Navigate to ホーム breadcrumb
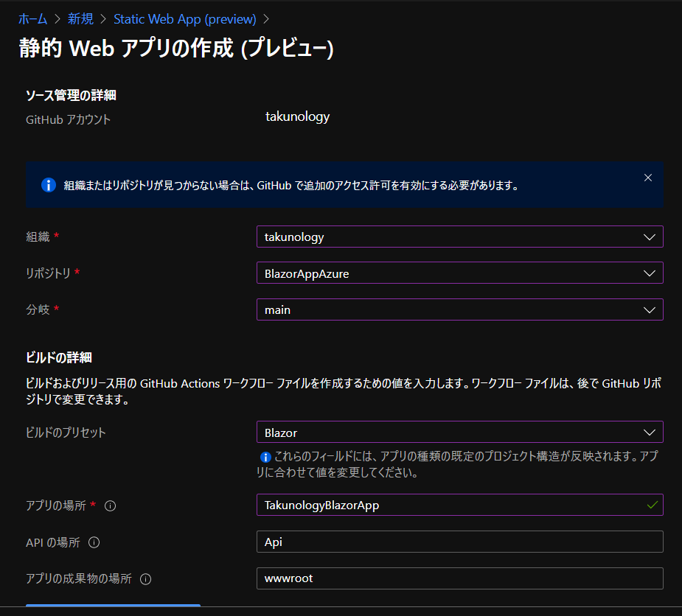Viewport: 682px width, 616px height. coord(32,18)
